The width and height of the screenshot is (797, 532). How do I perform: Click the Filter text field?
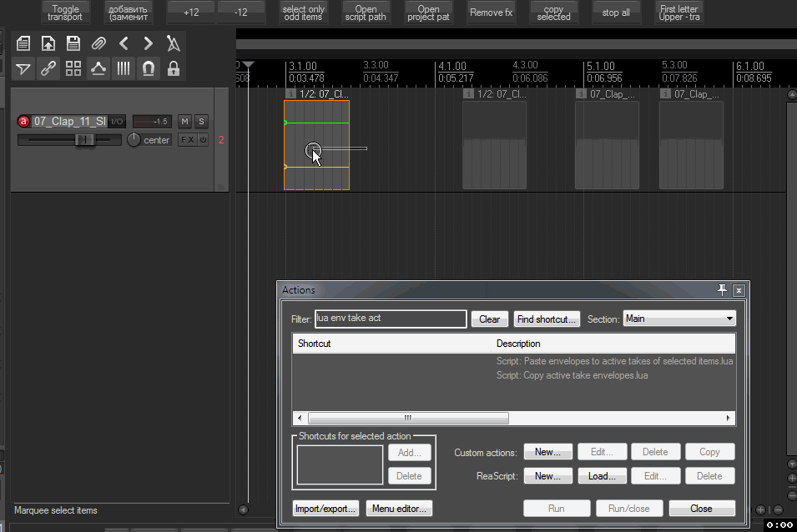tap(390, 319)
